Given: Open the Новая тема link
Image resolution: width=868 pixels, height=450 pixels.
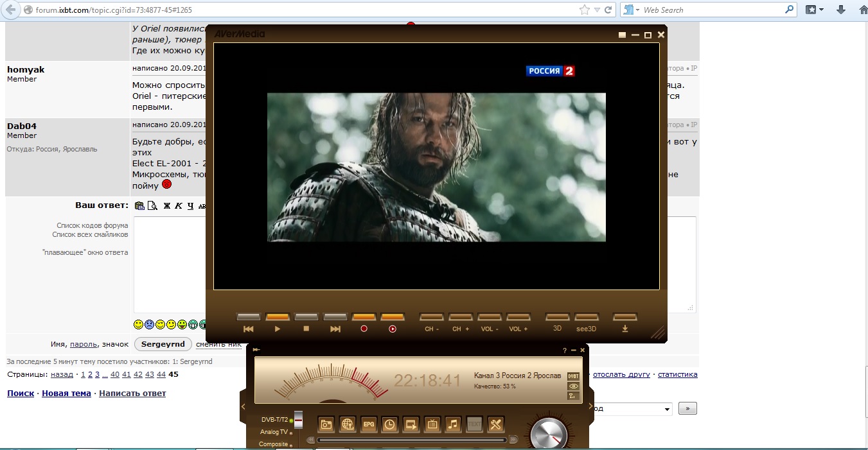Looking at the screenshot, I should pos(66,394).
